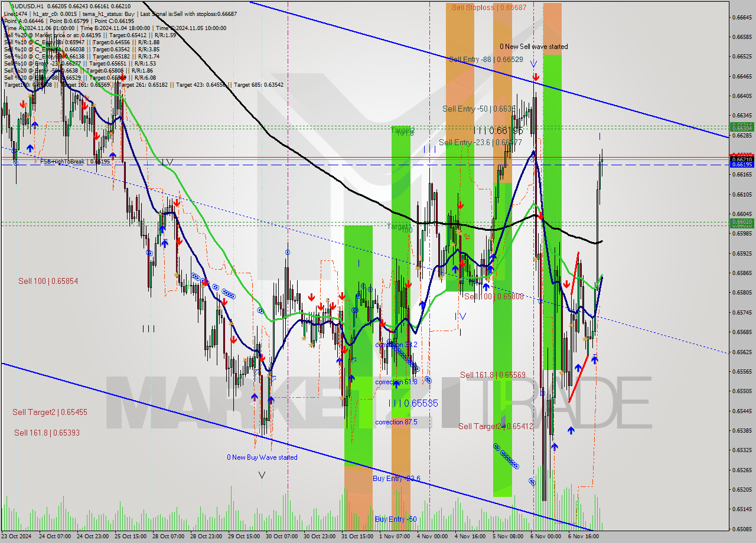Select the 'correction 87.5' label

tap(396, 422)
